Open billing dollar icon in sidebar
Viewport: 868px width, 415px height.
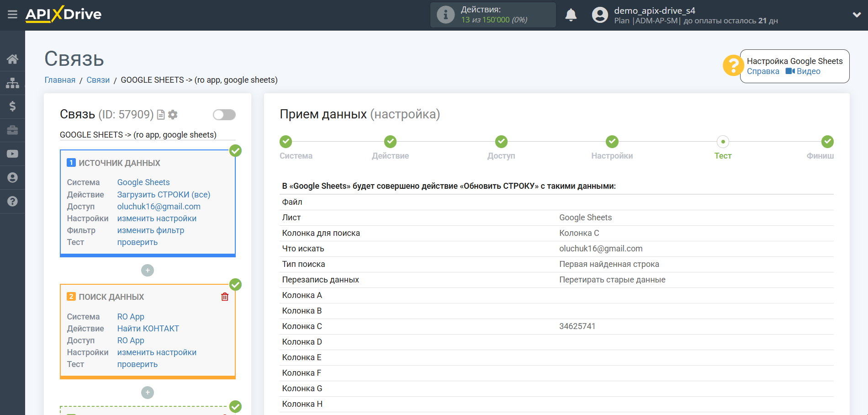click(12, 106)
